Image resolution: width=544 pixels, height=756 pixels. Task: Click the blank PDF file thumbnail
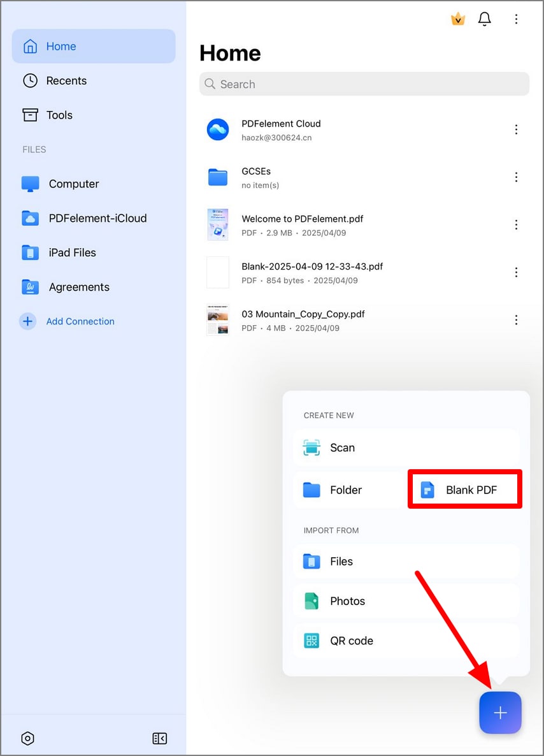pos(218,272)
